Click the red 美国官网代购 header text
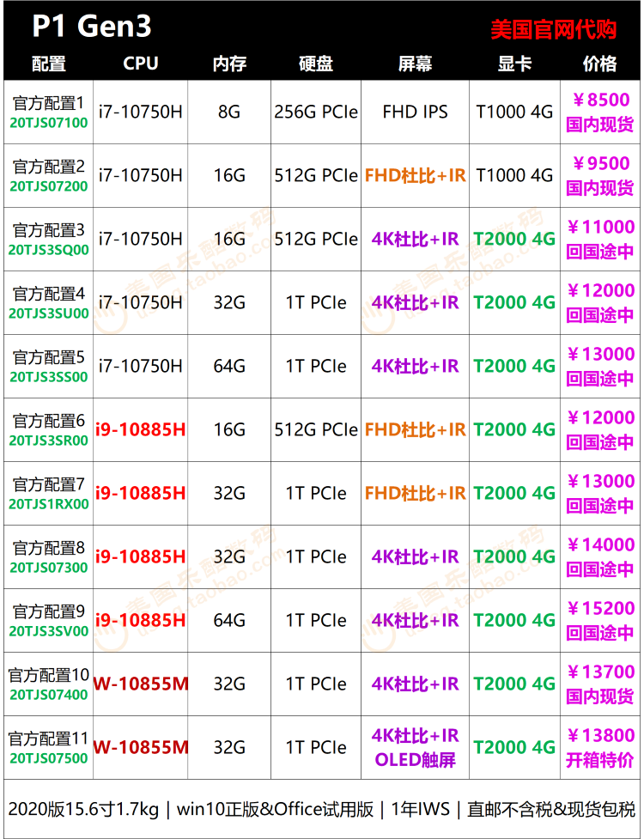 (x=554, y=29)
